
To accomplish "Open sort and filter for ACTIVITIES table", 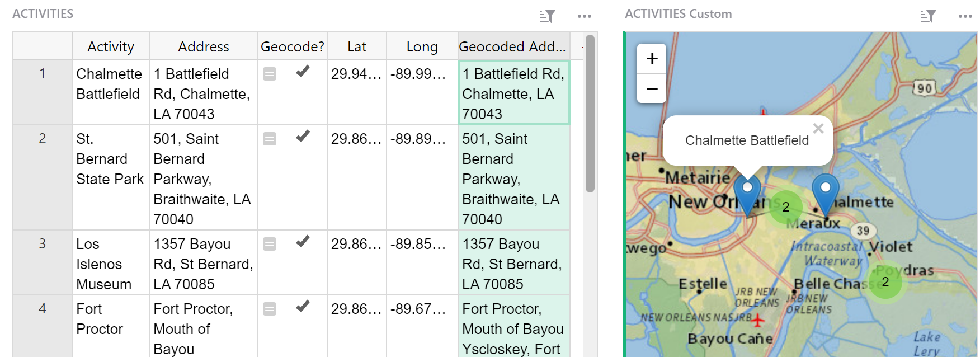I will 546,16.
